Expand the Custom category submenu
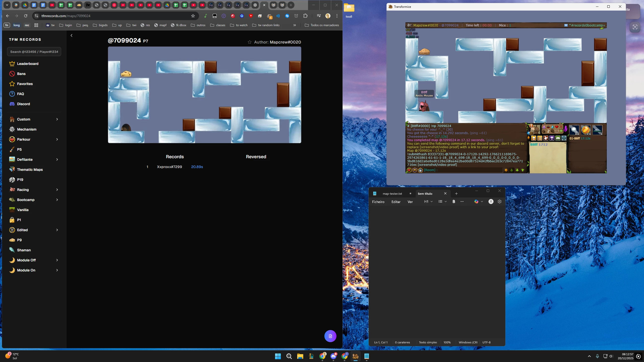Viewport: 644px width, 362px height. pos(57,119)
